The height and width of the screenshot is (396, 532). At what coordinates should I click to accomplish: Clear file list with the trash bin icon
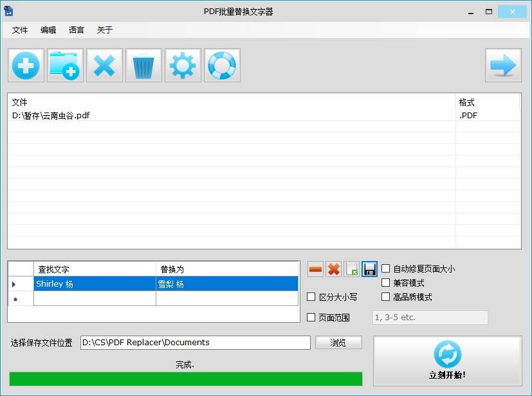[143, 66]
